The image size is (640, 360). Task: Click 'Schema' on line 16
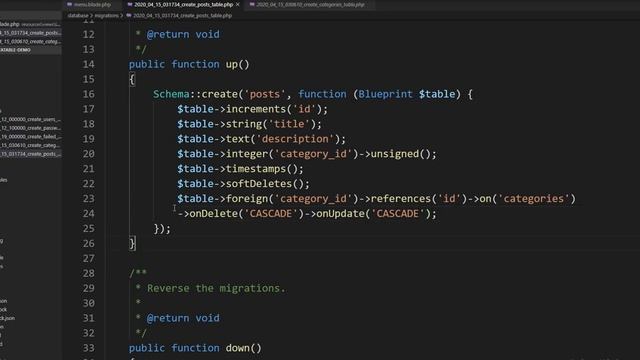[171, 94]
